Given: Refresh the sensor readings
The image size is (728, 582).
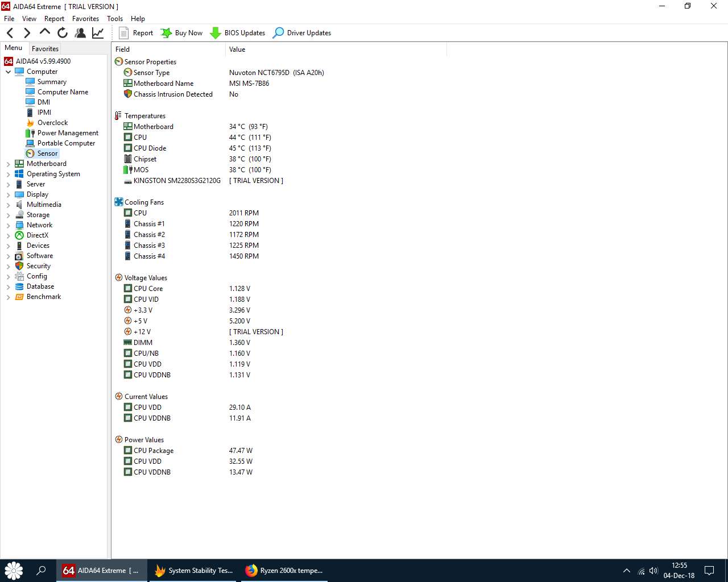Looking at the screenshot, I should (x=63, y=33).
